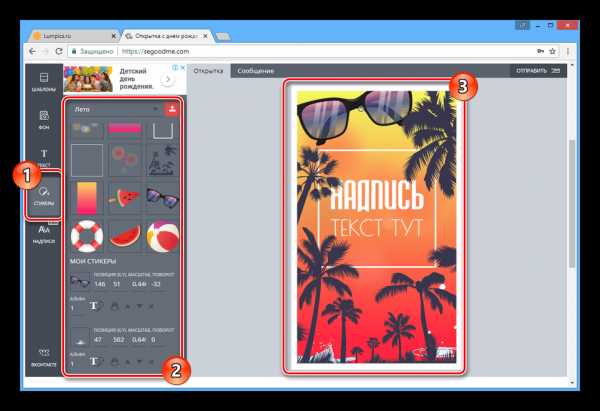Toggle the T option for the sunglasses sticker
The height and width of the screenshot is (411, 600).
pos(94,306)
